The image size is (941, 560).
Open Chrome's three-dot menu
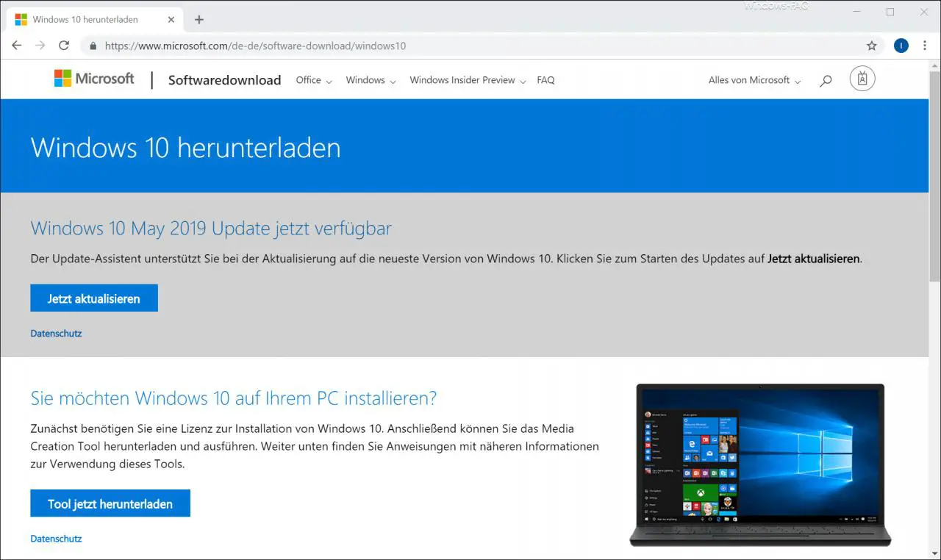click(925, 46)
